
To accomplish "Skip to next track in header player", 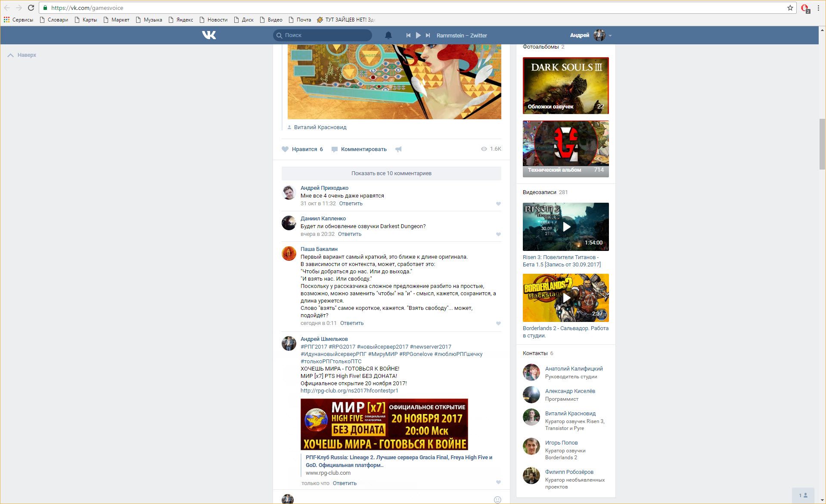I will pos(428,35).
